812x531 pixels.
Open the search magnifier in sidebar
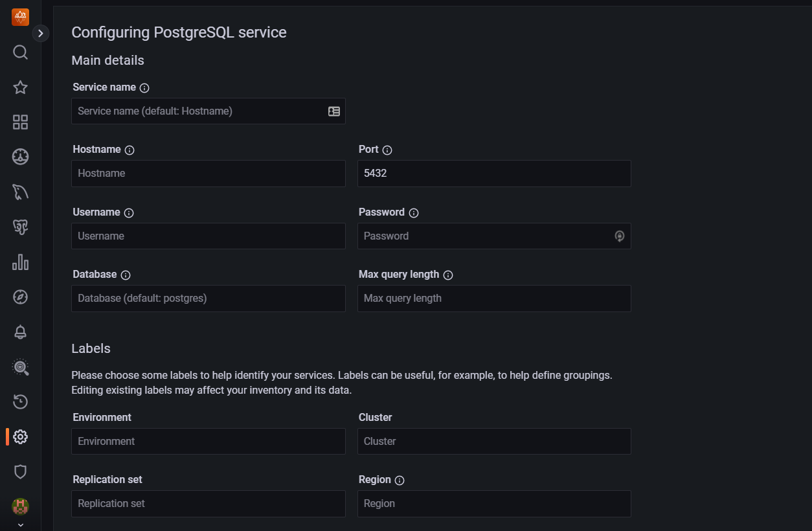[x=20, y=52]
